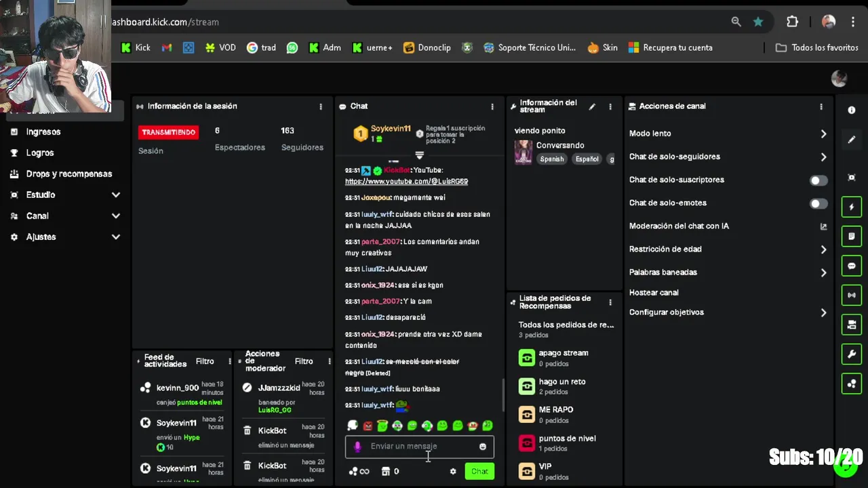
Task: Open Chat panel three-dot menu
Action: tap(492, 106)
